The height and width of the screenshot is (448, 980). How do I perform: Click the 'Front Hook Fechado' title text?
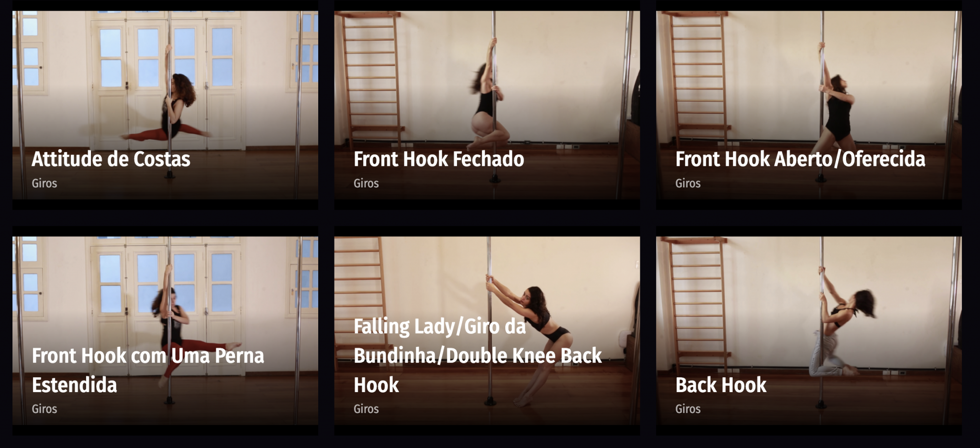click(439, 159)
